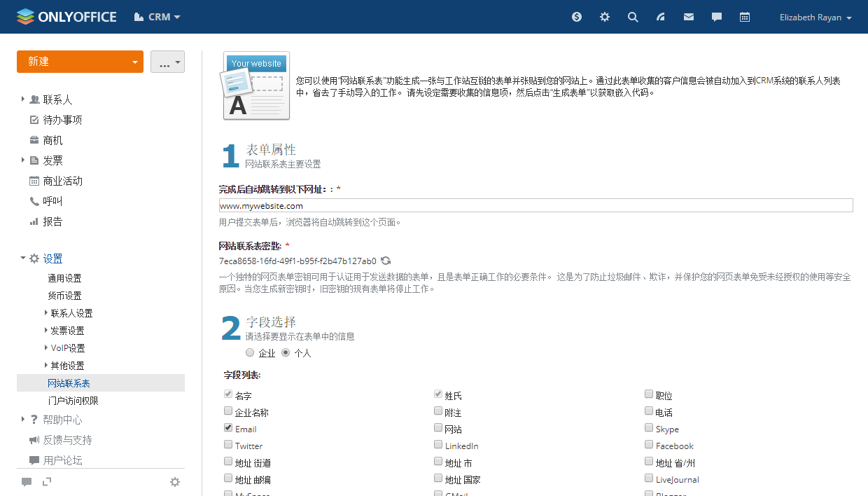Uncheck the Email field checkbox

(x=228, y=428)
